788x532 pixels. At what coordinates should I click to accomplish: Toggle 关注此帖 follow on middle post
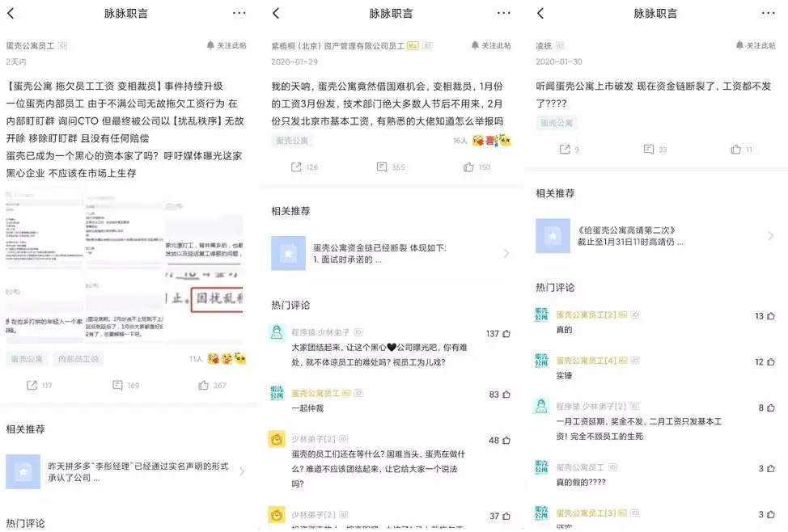click(x=492, y=45)
